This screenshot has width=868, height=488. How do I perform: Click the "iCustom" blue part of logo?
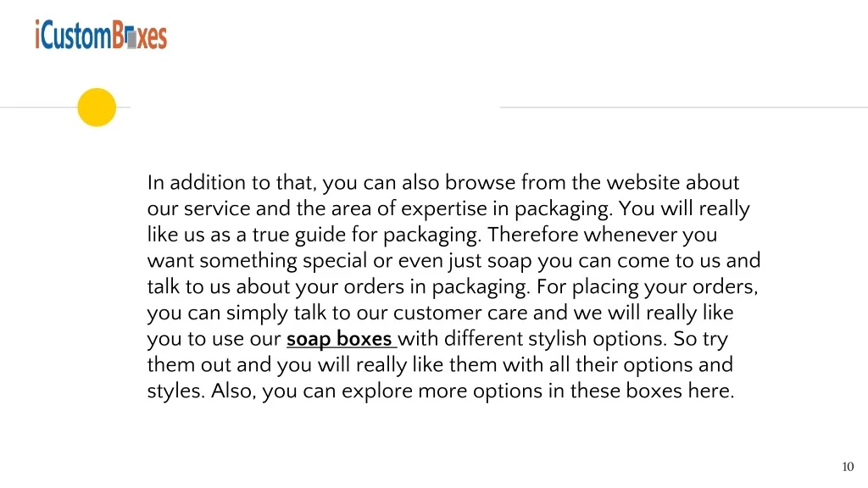coord(73,36)
